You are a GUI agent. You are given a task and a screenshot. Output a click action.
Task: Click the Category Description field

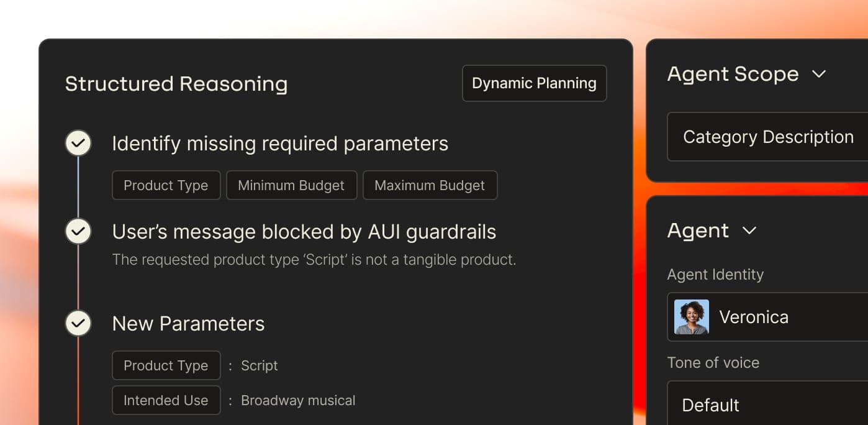768,137
